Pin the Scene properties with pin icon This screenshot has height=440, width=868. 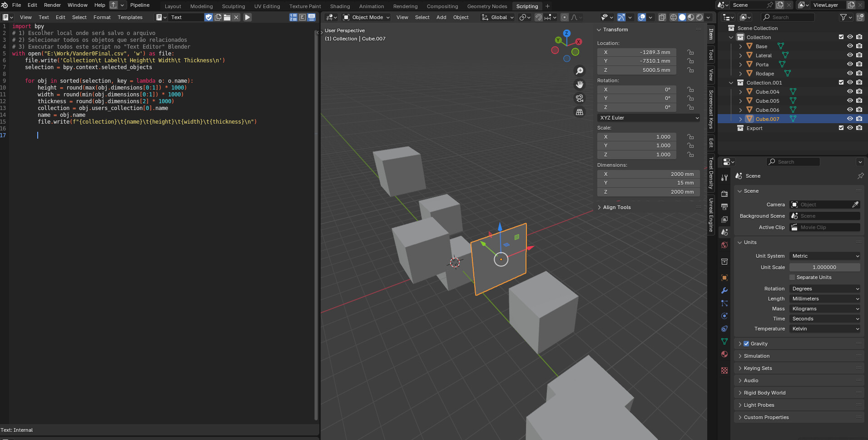(x=860, y=176)
